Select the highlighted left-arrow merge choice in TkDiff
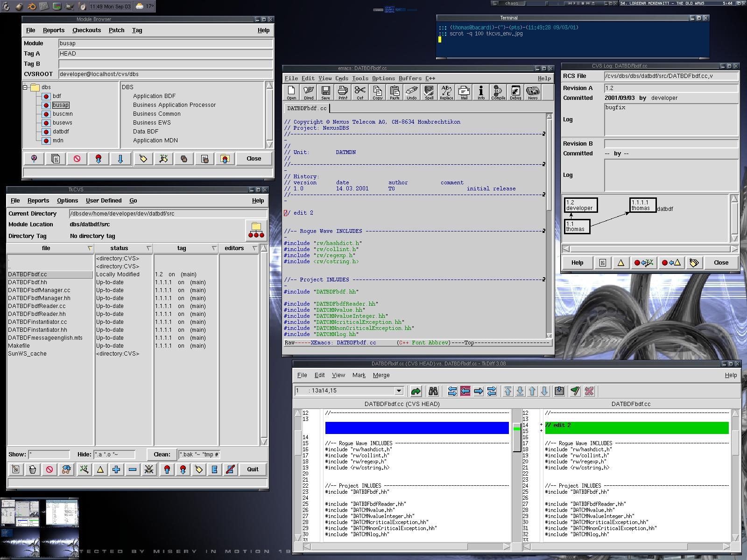The width and height of the screenshot is (747, 560). coord(465,391)
